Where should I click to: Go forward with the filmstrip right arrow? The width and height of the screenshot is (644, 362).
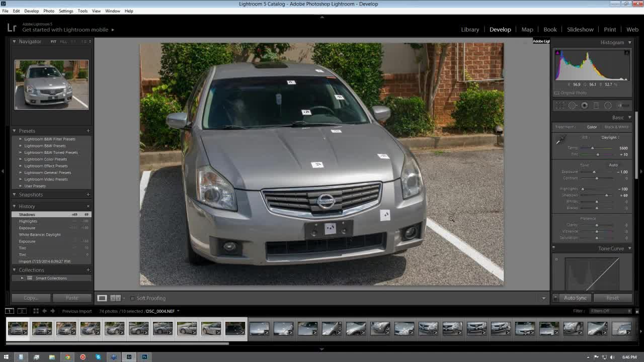(52, 311)
